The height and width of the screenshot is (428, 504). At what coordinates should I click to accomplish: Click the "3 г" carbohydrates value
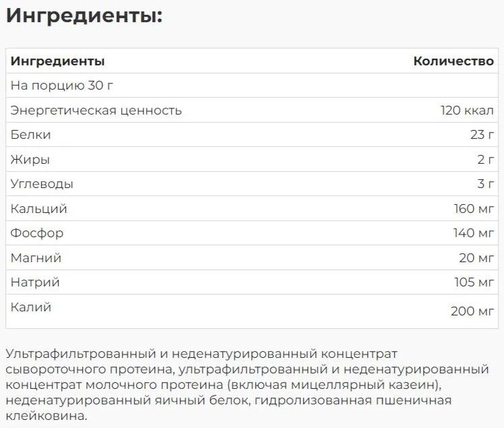coord(485,184)
